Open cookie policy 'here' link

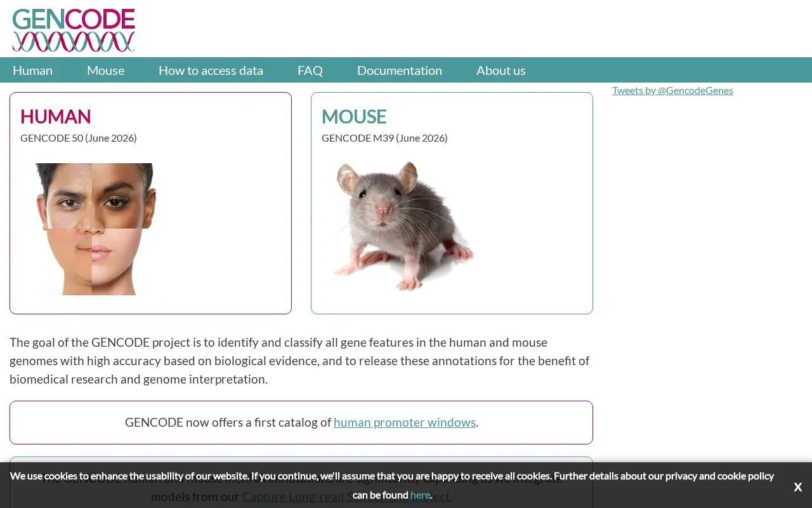click(420, 495)
